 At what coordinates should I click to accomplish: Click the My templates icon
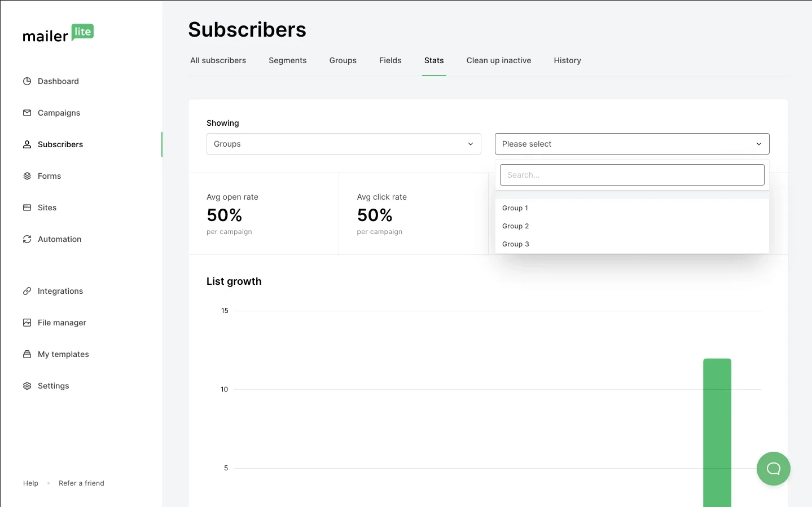click(x=27, y=354)
